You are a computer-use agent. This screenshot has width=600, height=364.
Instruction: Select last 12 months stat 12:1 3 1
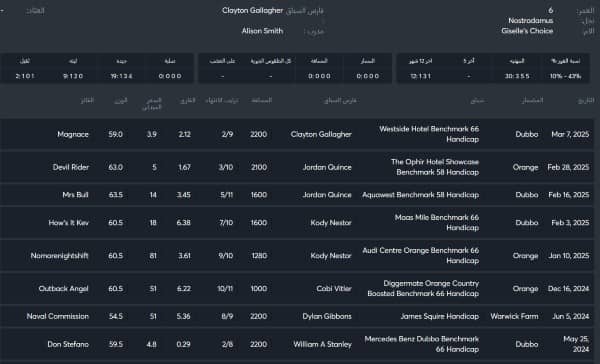(421, 76)
